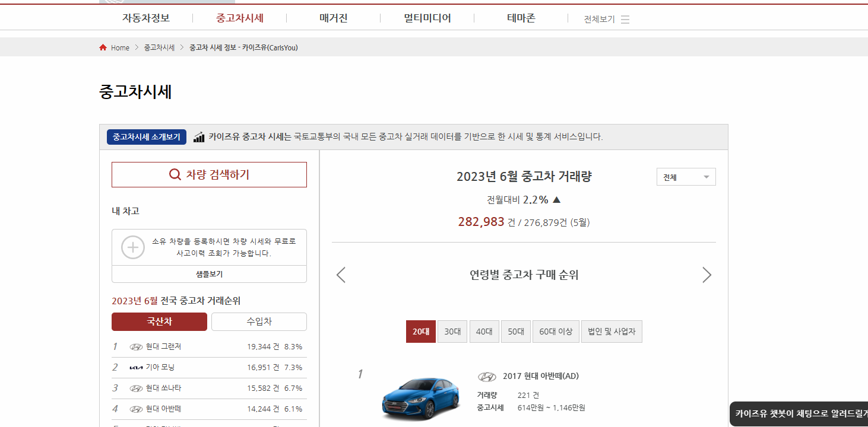Select the 30대 age group tab
This screenshot has width=868, height=427.
click(452, 331)
